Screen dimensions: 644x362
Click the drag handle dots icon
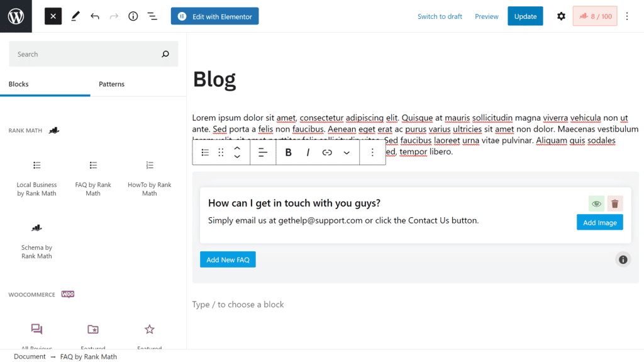coord(221,152)
